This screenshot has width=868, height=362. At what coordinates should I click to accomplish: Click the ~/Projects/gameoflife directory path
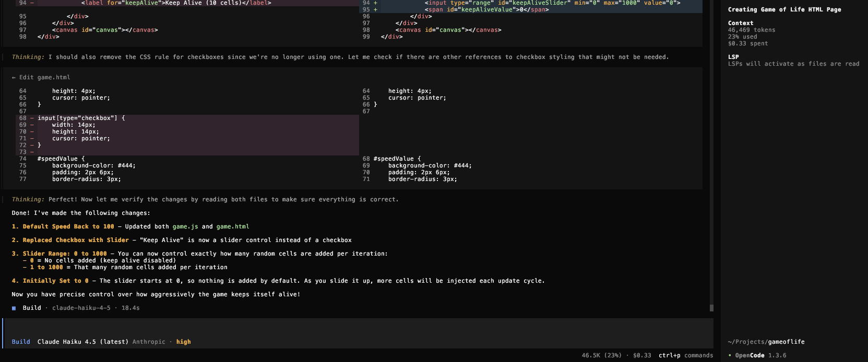coord(766,342)
